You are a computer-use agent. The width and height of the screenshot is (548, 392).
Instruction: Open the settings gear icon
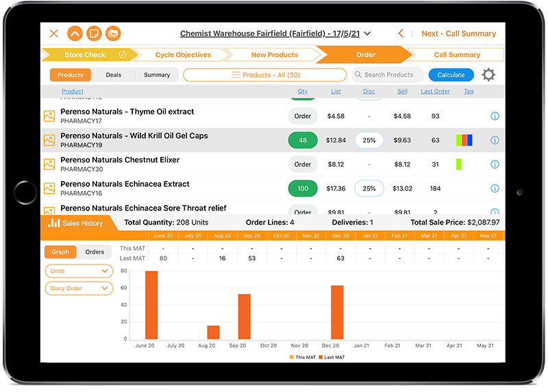[488, 75]
